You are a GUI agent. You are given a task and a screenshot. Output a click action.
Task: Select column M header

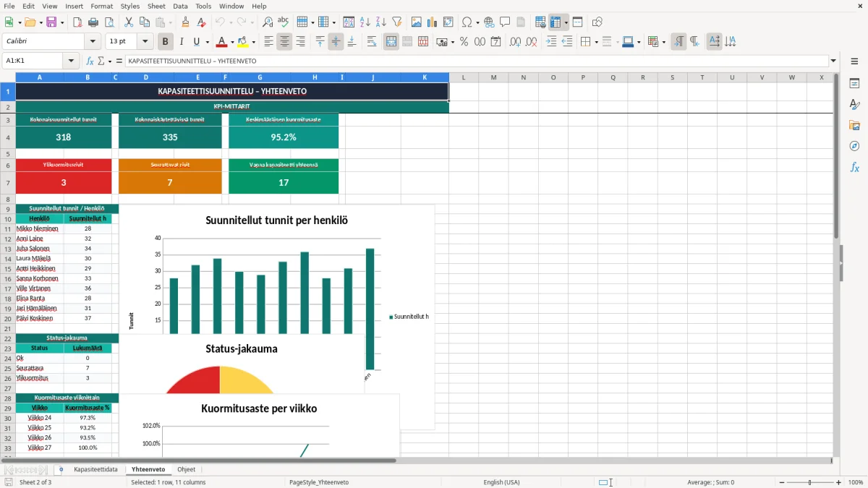[493, 77]
